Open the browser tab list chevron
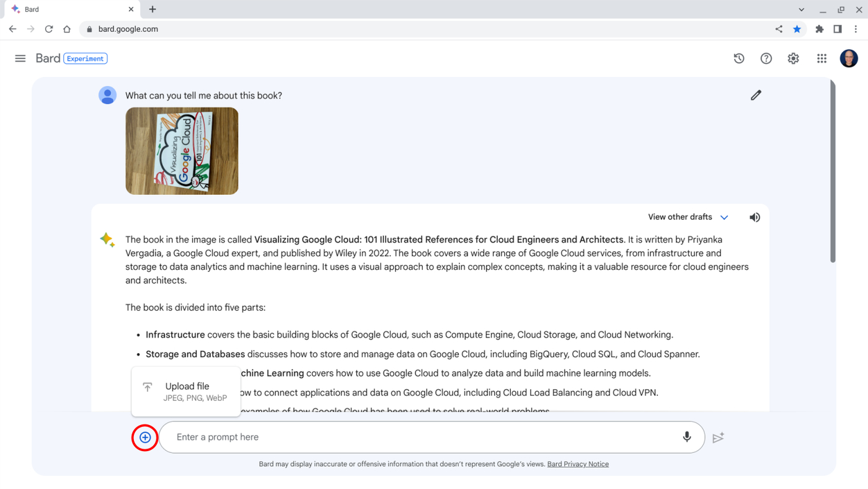The image size is (868, 489). tap(801, 9)
